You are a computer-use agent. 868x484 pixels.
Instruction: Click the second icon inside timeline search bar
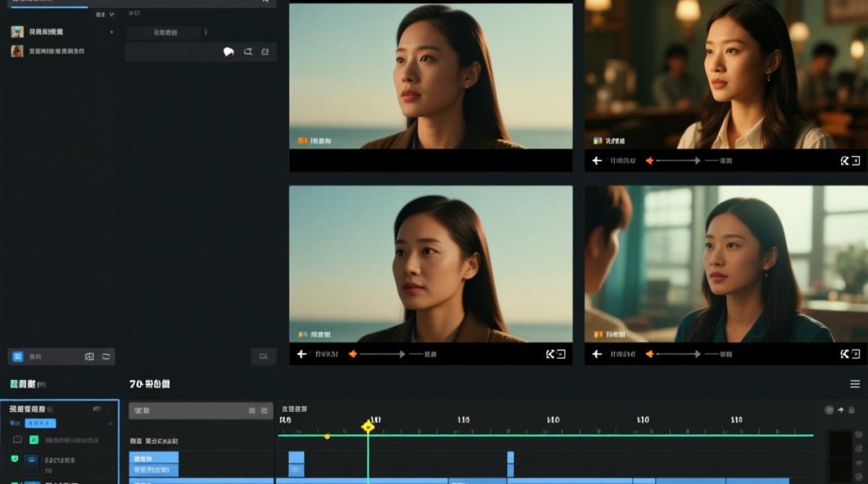click(x=264, y=410)
